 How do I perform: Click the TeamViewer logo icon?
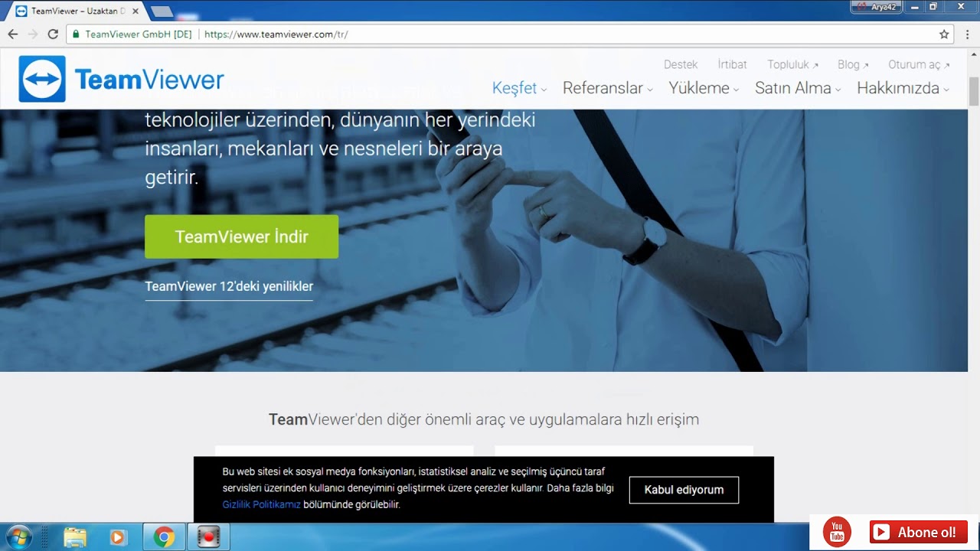(42, 79)
